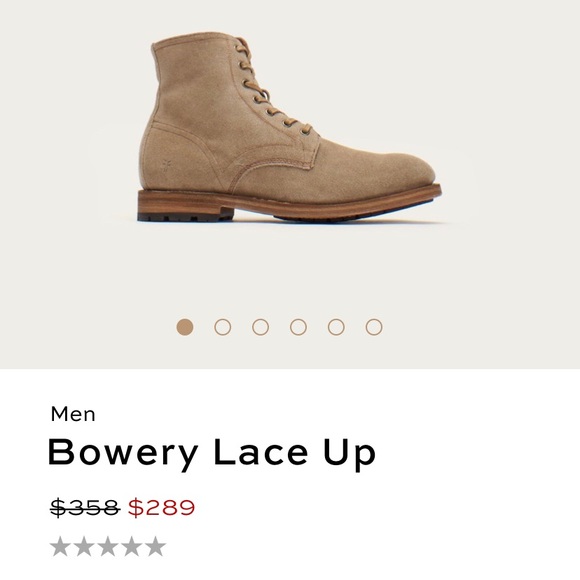Jump to the sixth carousel image dot
Screen dimensions: 580x580
pyautogui.click(x=374, y=327)
